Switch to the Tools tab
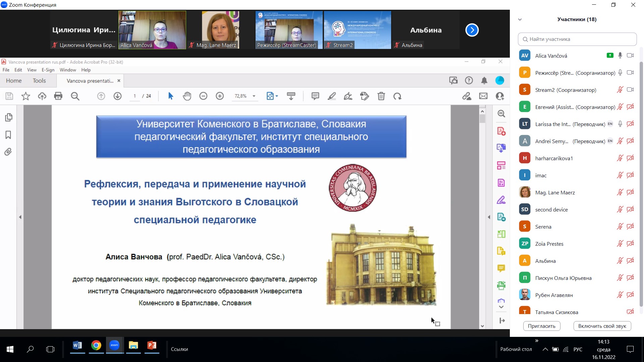This screenshot has width=644, height=362. pyautogui.click(x=39, y=81)
